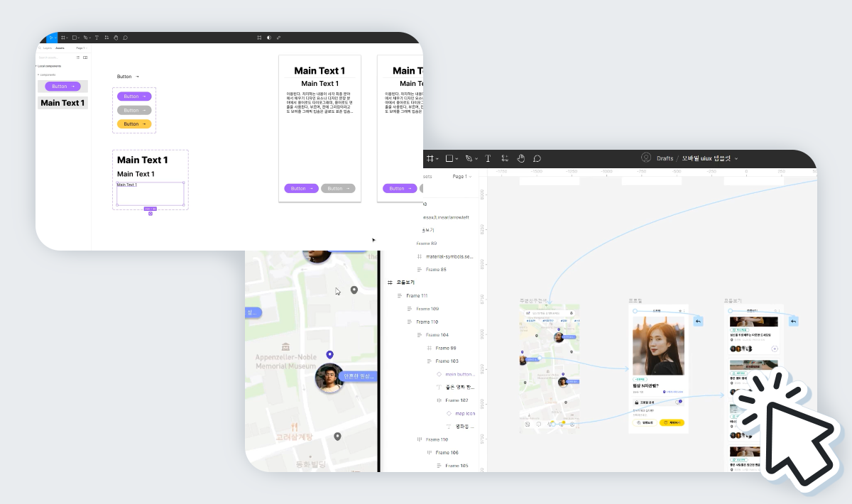Click the purple Button variant on canvas
The height and width of the screenshot is (504, 852).
(x=134, y=97)
